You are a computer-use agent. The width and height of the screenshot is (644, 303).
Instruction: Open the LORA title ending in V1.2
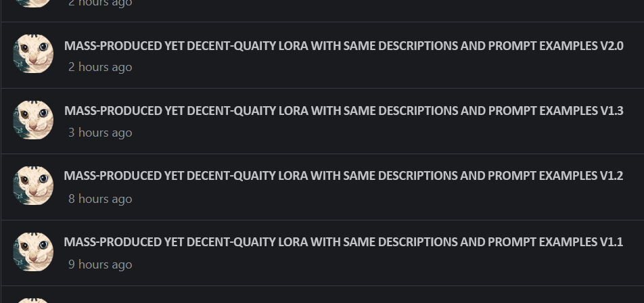[x=344, y=176]
